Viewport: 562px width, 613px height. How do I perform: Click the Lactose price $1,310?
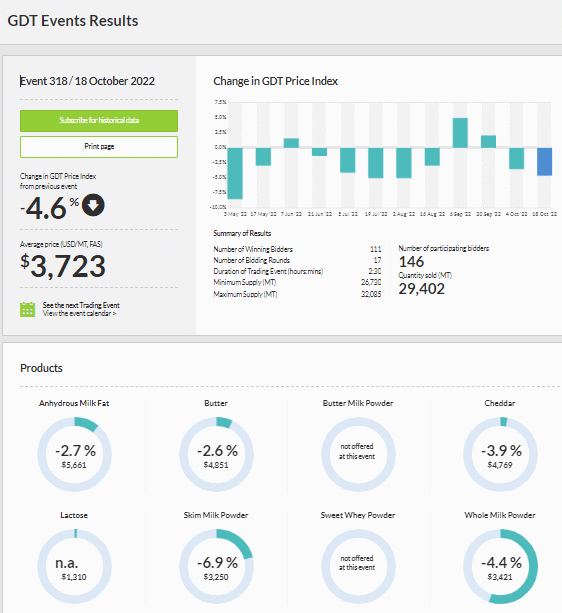[74, 577]
